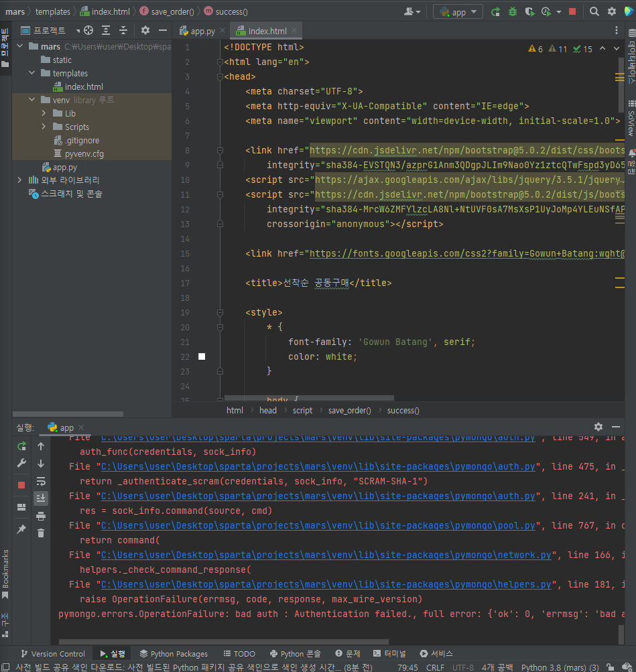Image resolution: width=636 pixels, height=672 pixels.
Task: Fold the style block at line 19
Action: 220,312
